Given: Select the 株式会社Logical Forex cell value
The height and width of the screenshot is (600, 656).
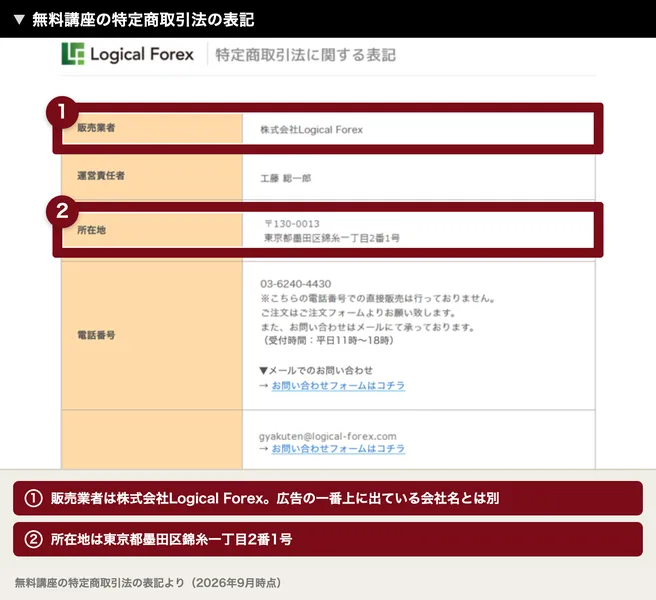Looking at the screenshot, I should click(x=311, y=130).
